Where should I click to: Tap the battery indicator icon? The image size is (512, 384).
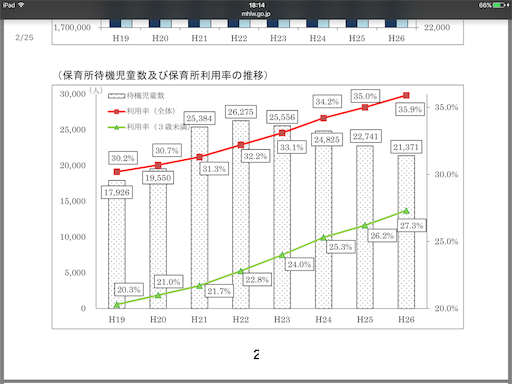(499, 5)
